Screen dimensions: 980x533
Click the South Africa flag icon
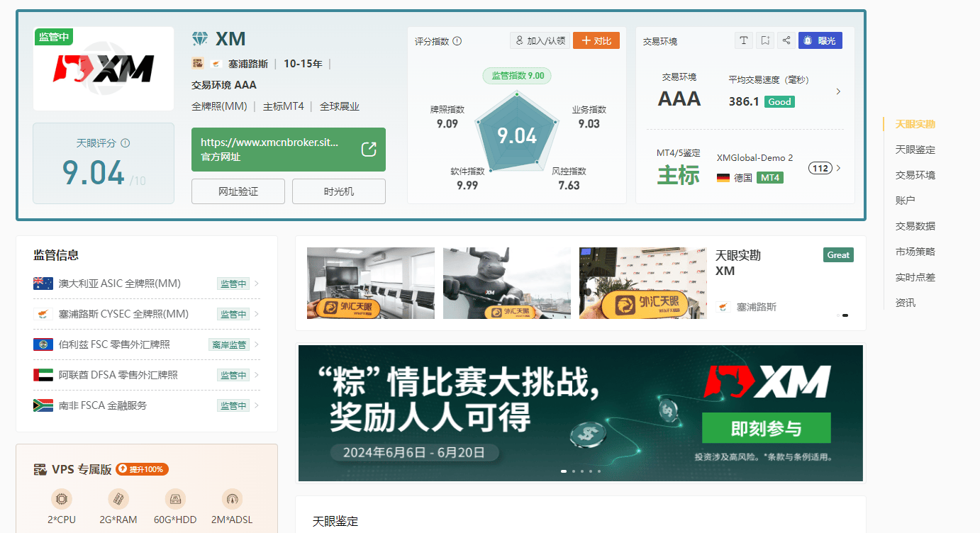click(x=43, y=405)
